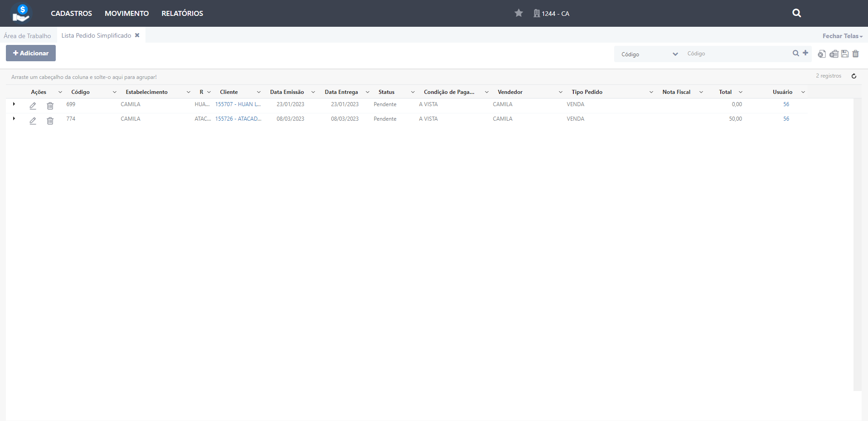The height and width of the screenshot is (421, 868).
Task: Open user link 56 in order 699 row
Action: click(x=786, y=104)
